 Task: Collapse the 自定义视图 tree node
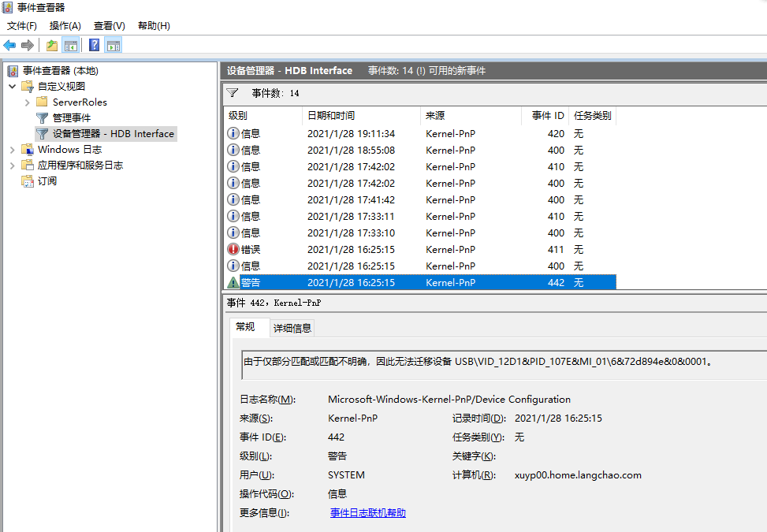[x=13, y=87]
